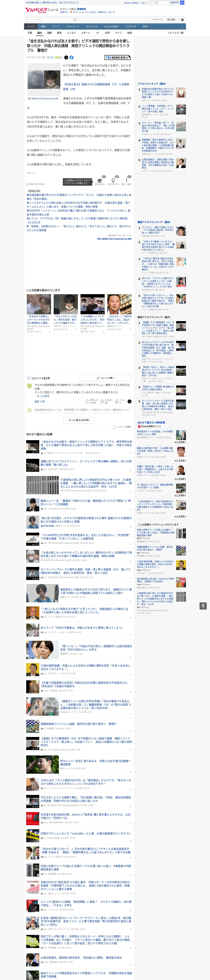Open 【写真を見る】逮捕された王媛媛容疑者 link
This screenshot has width=210, height=980.
(96, 87)
